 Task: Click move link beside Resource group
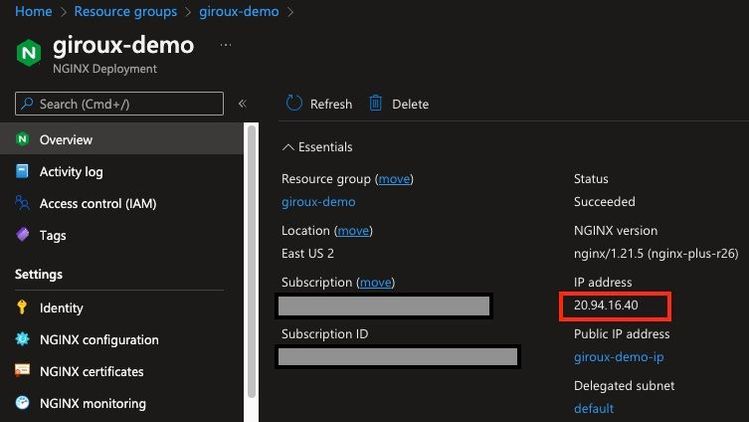pos(394,179)
